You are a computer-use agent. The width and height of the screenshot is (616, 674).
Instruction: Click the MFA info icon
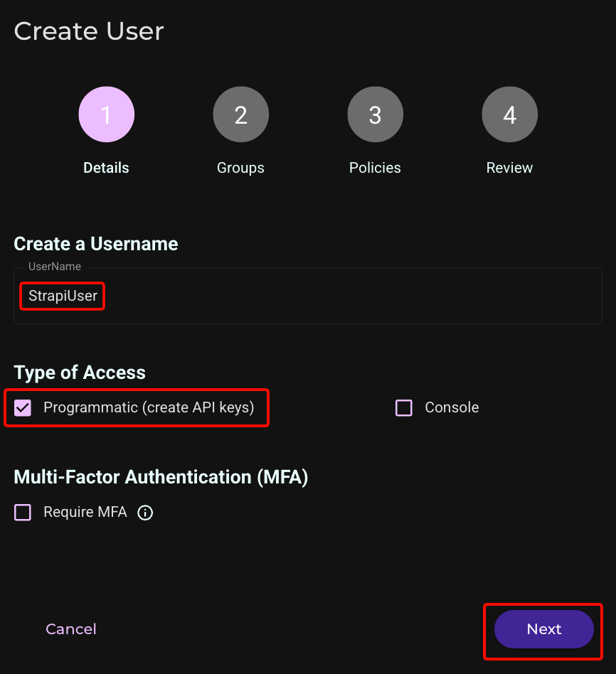[x=145, y=513]
